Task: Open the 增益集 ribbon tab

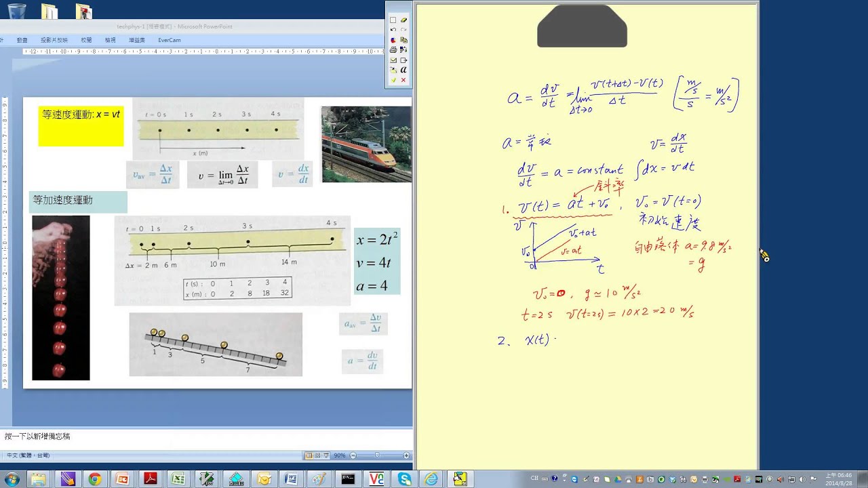Action: pos(137,40)
